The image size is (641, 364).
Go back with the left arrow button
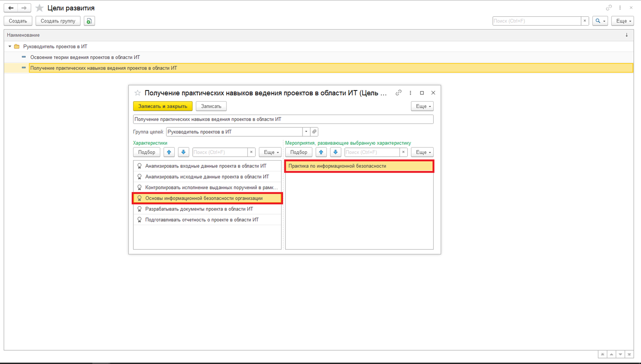coord(11,8)
